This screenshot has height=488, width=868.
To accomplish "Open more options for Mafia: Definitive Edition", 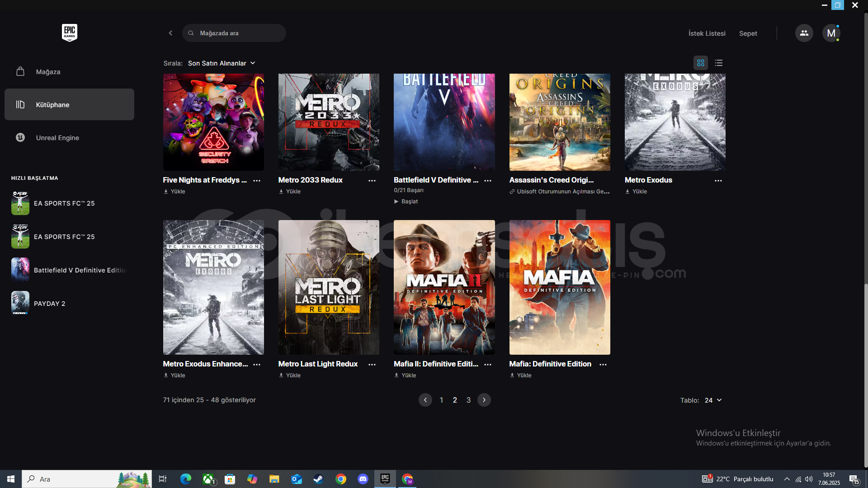I will [603, 364].
